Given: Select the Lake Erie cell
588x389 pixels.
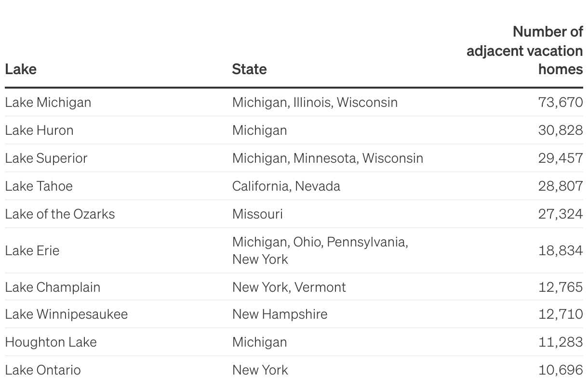Looking at the screenshot, I should tap(32, 250).
